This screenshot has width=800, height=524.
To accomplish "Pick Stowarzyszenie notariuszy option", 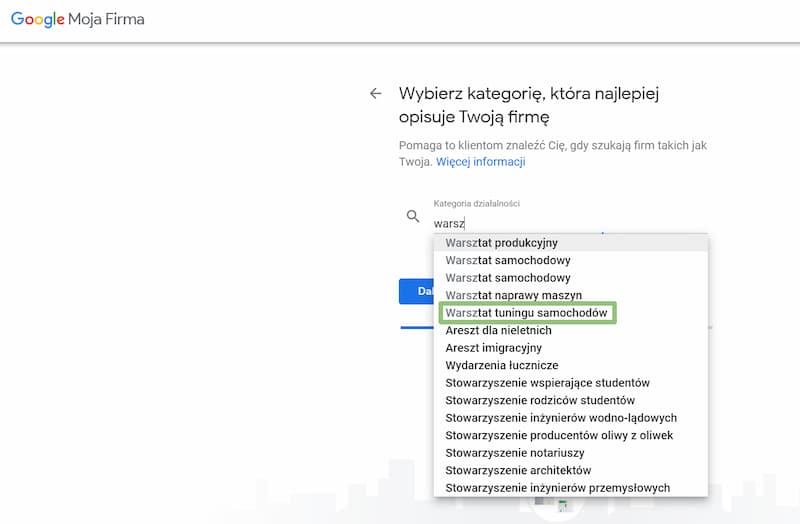I will click(x=570, y=453).
